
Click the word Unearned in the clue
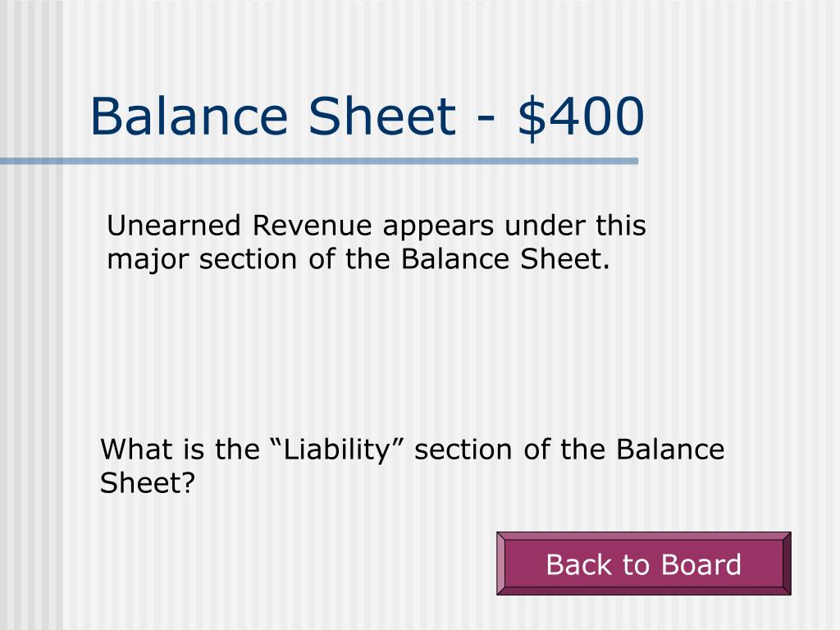(x=174, y=226)
